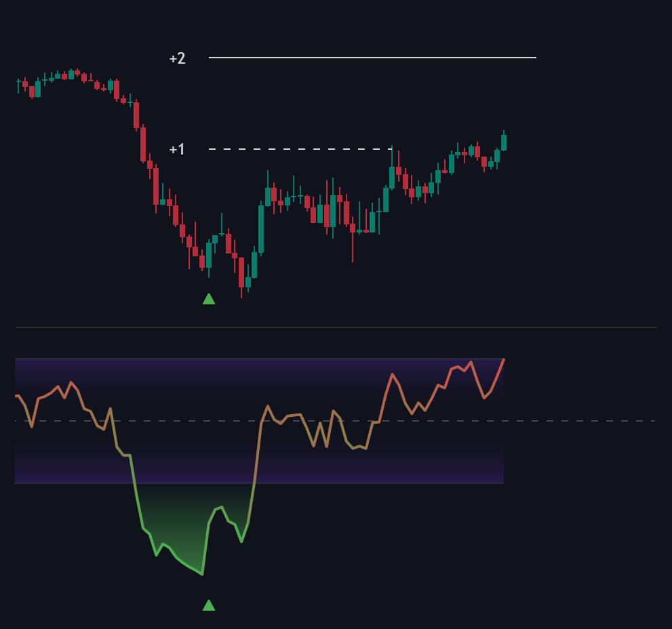Click the lowest red candle at chart bottom
The image size is (672, 629).
241,272
